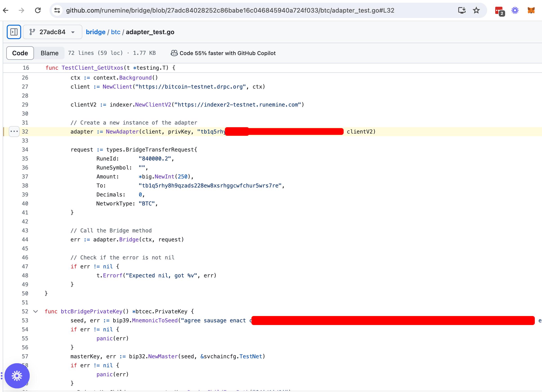Reload the GitHub page

[38, 10]
